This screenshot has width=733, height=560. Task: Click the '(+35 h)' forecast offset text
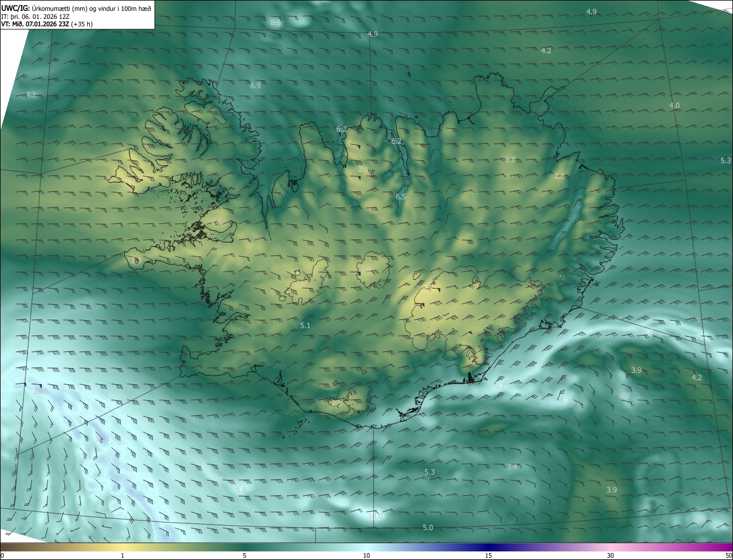tap(82, 24)
